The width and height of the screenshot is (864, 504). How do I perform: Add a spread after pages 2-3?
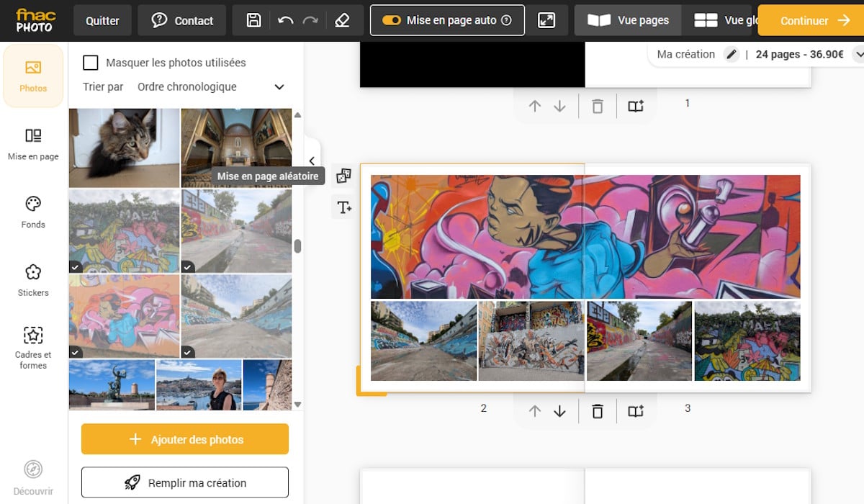(x=635, y=411)
